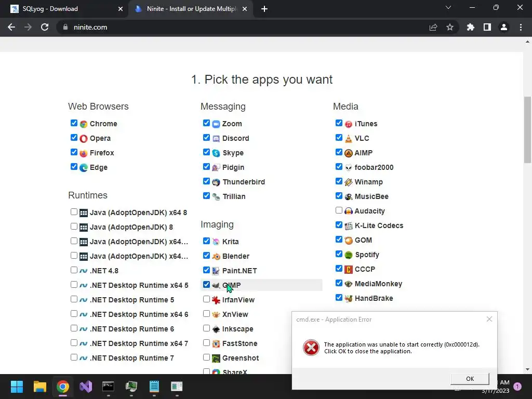Click the scrollbar up arrow
Image resolution: width=532 pixels, height=399 pixels.
527,42
